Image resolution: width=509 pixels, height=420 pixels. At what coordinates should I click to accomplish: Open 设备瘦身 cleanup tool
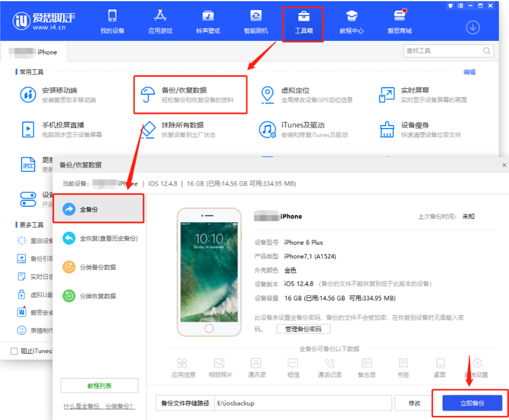420,129
